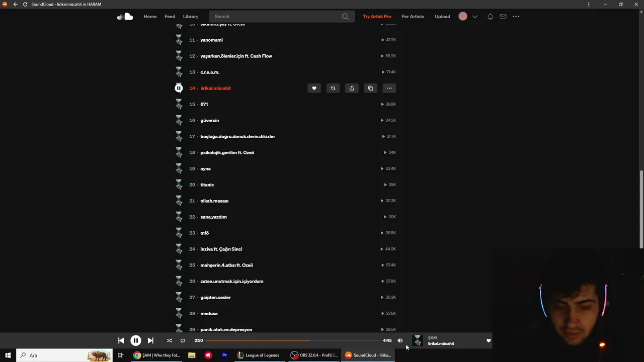The image size is (644, 362).
Task: Open the messages envelope
Action: coord(503,17)
